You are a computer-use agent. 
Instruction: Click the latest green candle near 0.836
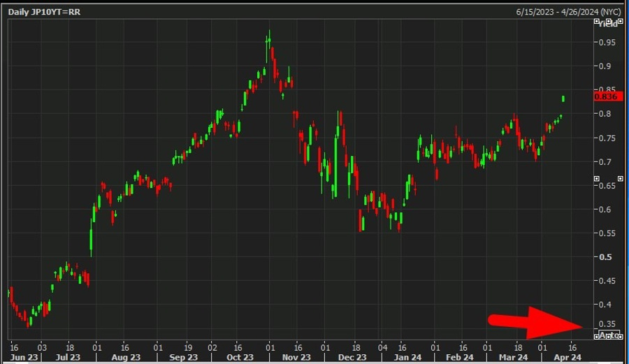[563, 99]
